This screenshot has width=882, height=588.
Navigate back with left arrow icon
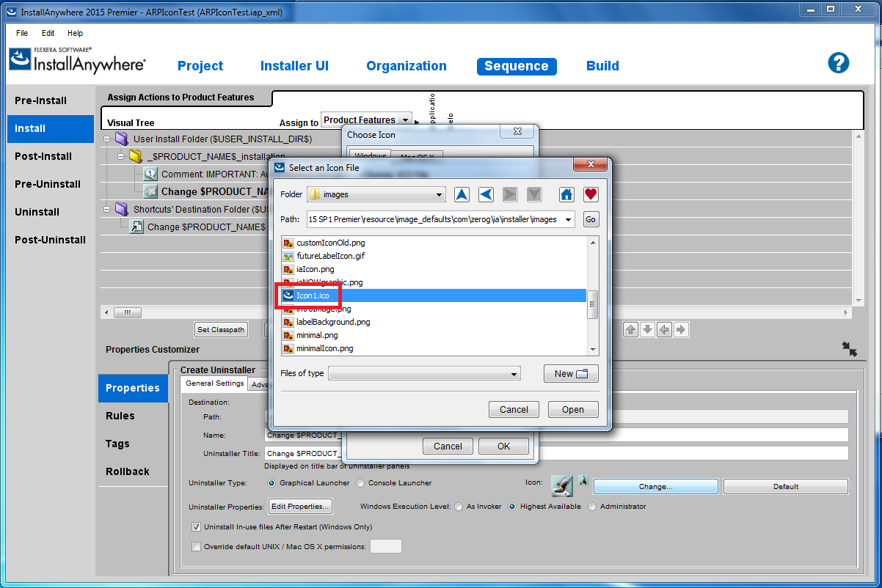(x=486, y=194)
